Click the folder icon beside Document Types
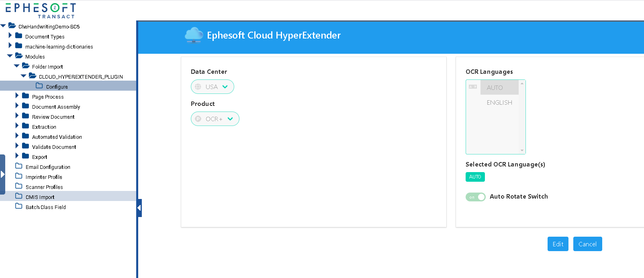644x278 pixels. click(x=18, y=36)
